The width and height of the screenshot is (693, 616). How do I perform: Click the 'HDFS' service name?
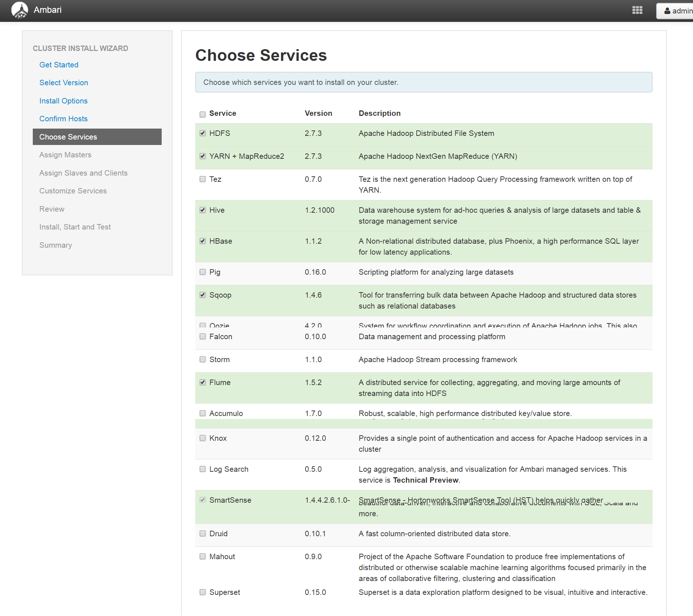click(220, 133)
